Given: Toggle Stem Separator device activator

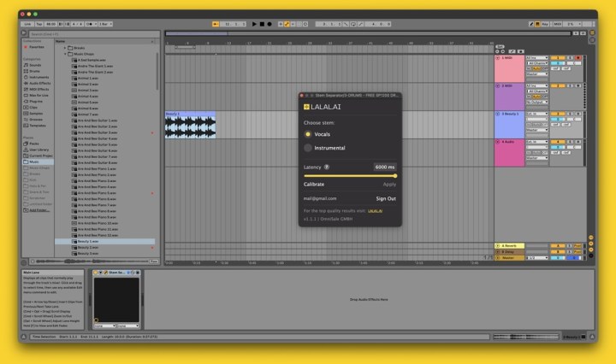Looking at the screenshot, I should (x=97, y=273).
